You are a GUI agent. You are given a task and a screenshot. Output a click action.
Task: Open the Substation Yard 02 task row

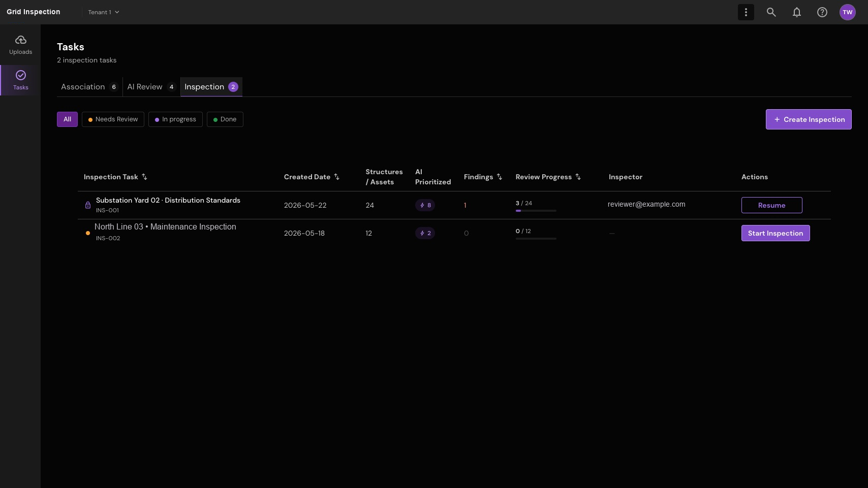point(454,205)
